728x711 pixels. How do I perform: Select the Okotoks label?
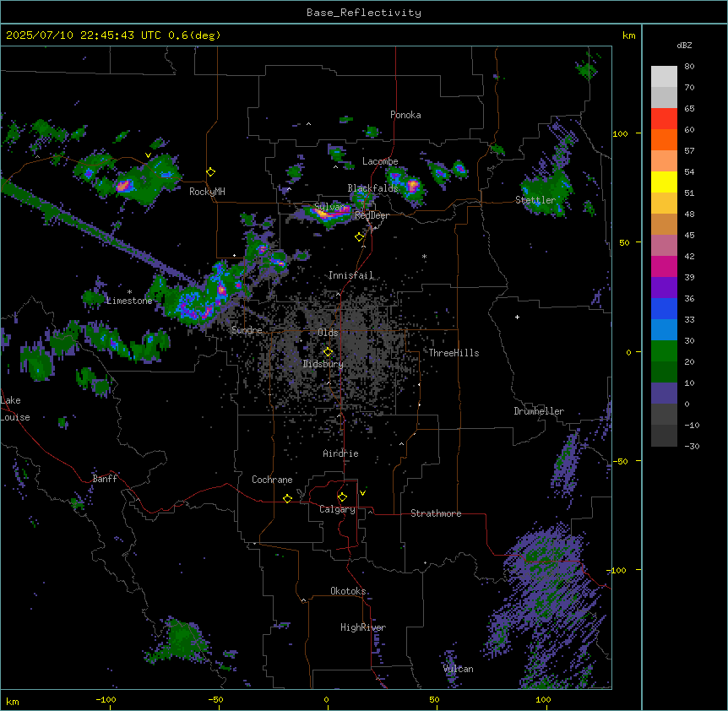[x=348, y=591]
